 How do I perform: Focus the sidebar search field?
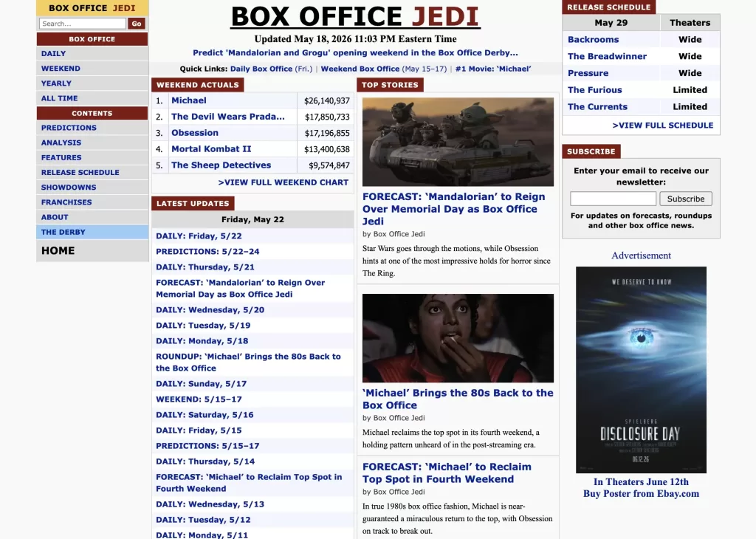click(x=83, y=24)
